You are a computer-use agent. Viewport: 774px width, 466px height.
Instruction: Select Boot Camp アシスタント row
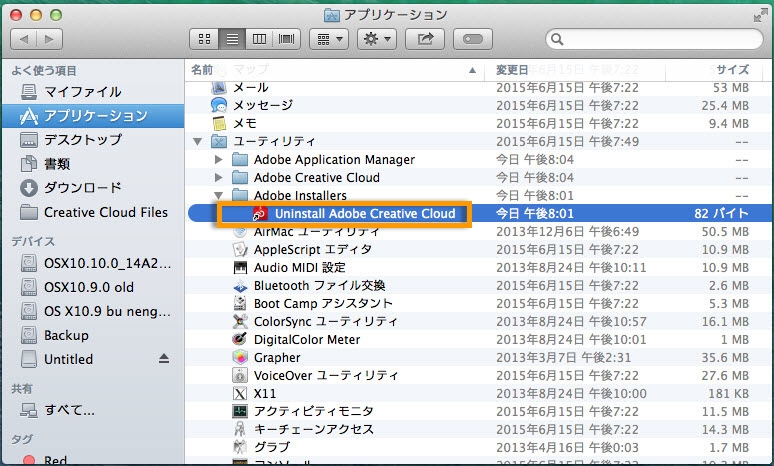tap(479, 304)
